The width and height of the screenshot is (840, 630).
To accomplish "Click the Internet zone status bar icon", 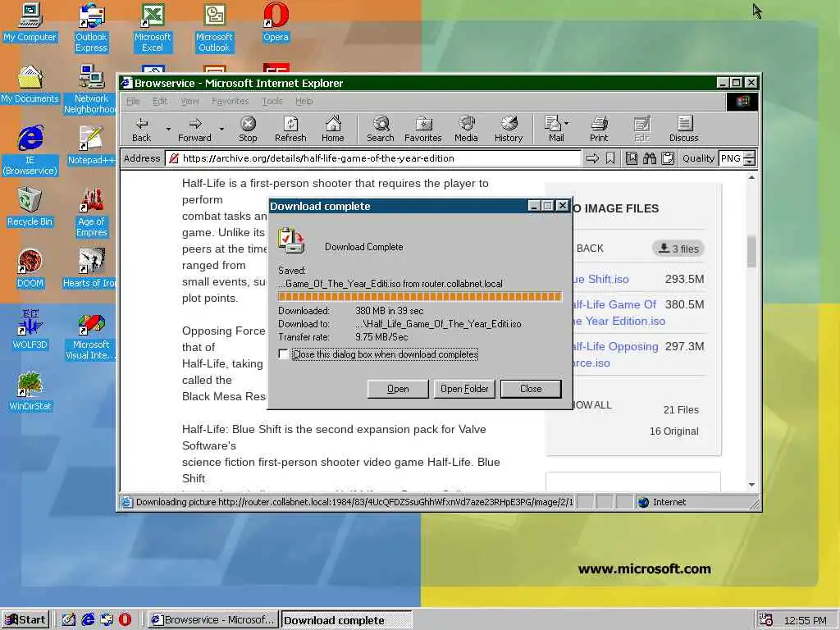I will point(643,502).
